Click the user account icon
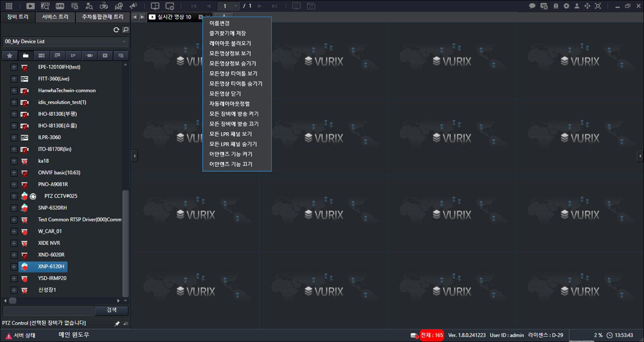Viewport: 644px width, 342px height. click(x=577, y=6)
